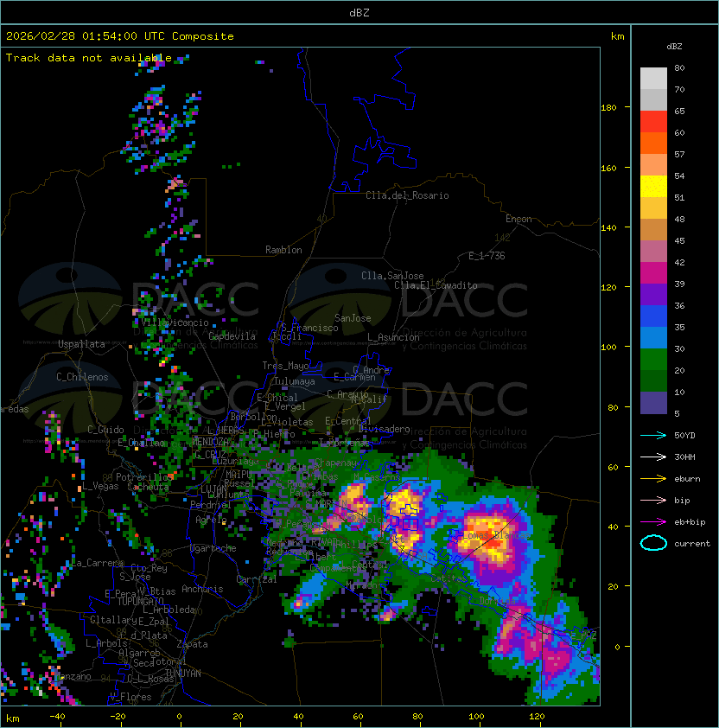Click the 'C_Guido' map label
The width and height of the screenshot is (719, 728).
pos(105,430)
